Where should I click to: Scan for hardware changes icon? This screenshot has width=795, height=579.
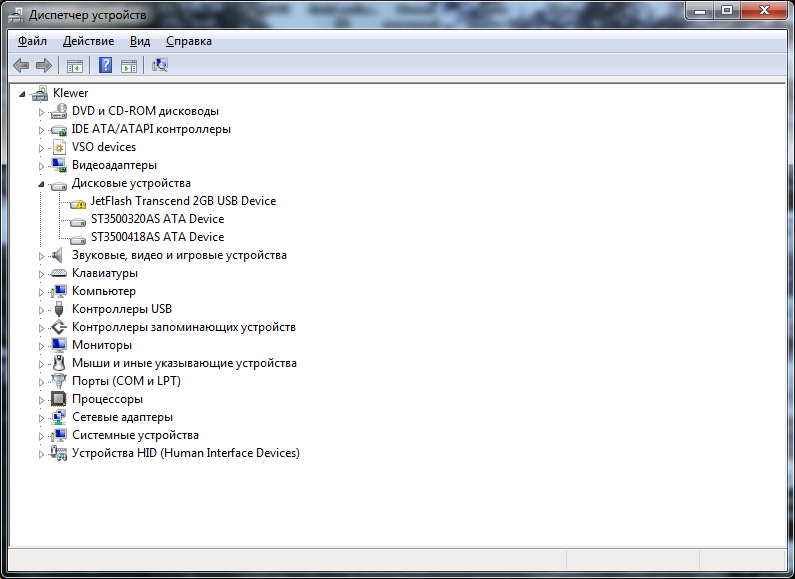pyautogui.click(x=160, y=65)
